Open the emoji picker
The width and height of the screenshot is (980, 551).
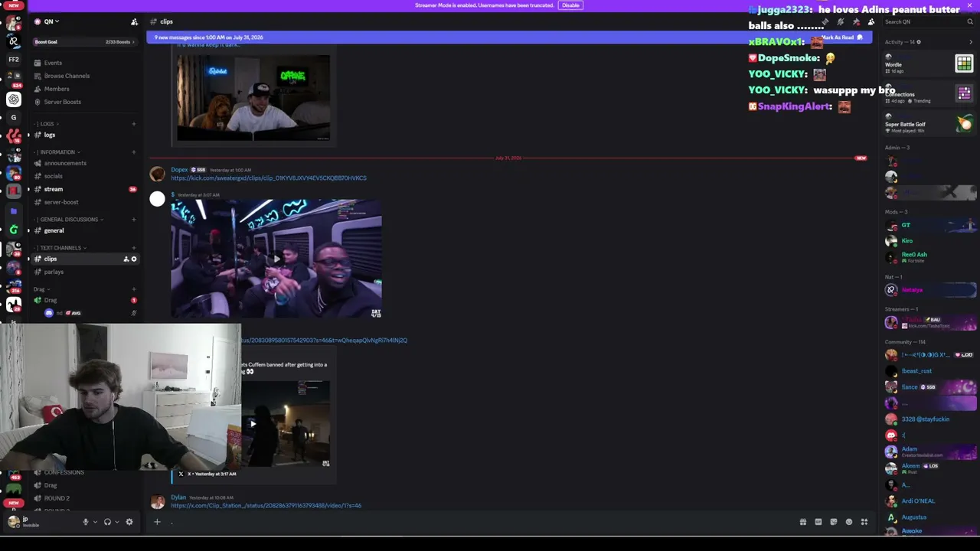tap(849, 522)
